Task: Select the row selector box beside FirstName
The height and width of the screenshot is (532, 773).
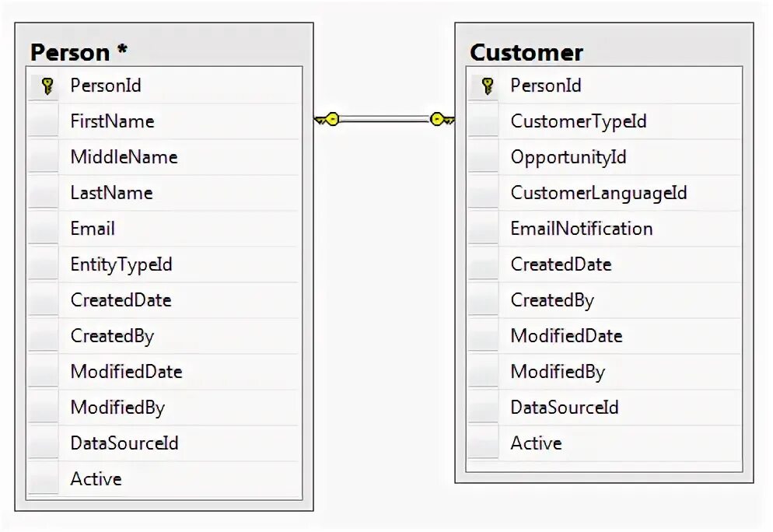Action: coord(44,121)
